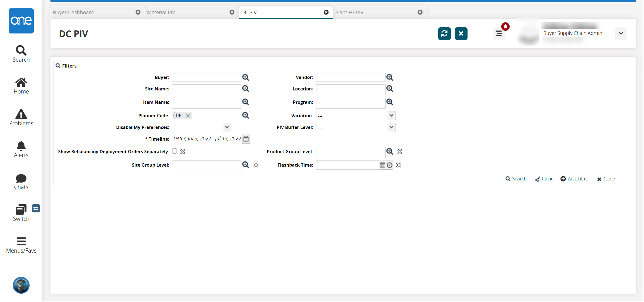644x302 pixels.
Task: Click the notifications/alerts star icon
Action: (x=506, y=27)
